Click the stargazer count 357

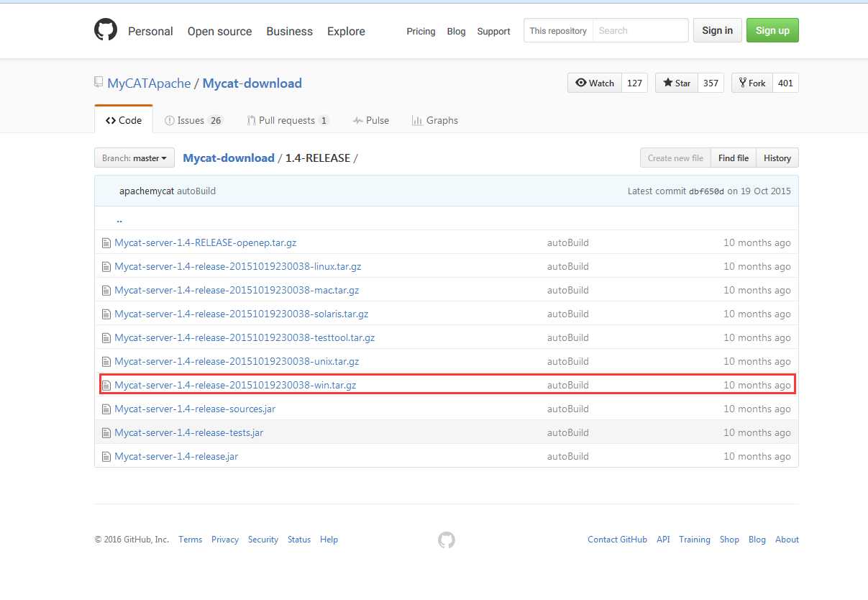pos(711,83)
